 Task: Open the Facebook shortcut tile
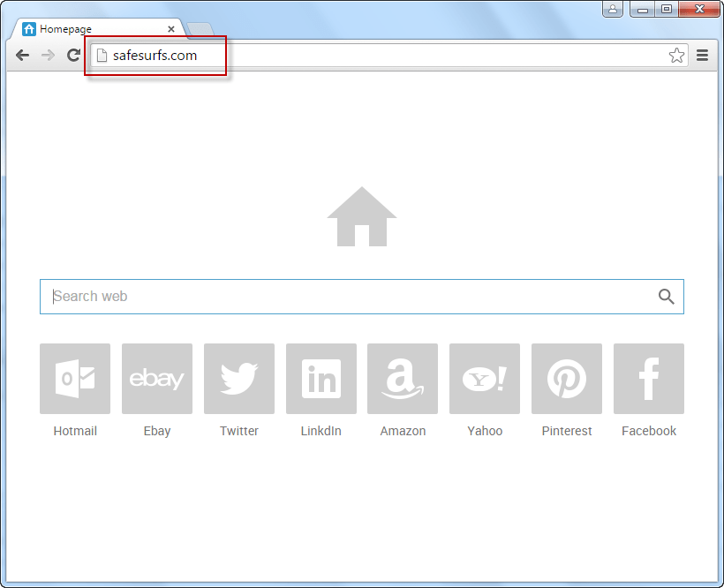pyautogui.click(x=649, y=379)
